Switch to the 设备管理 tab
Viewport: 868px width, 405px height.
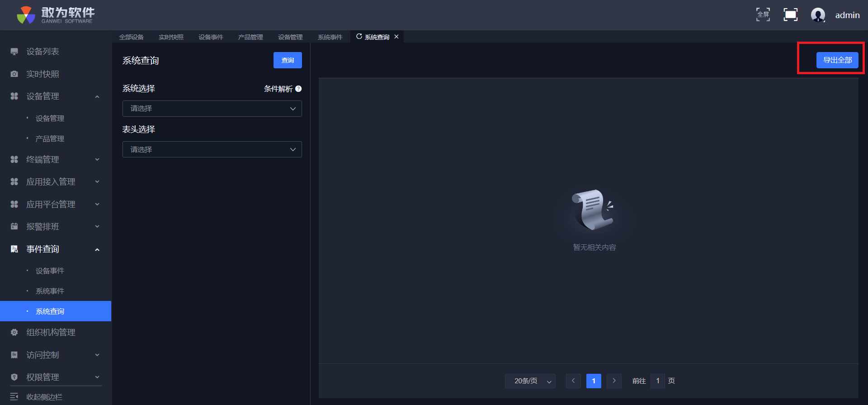(291, 37)
